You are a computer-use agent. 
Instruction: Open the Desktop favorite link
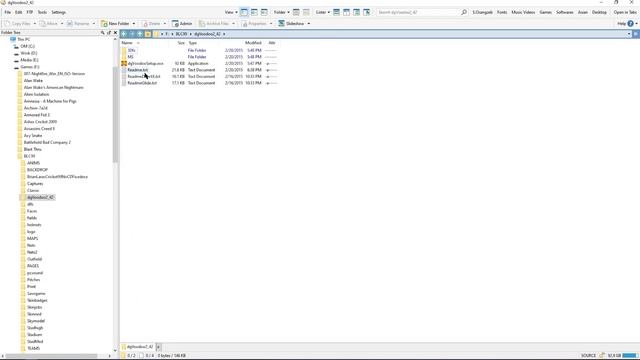point(599,12)
